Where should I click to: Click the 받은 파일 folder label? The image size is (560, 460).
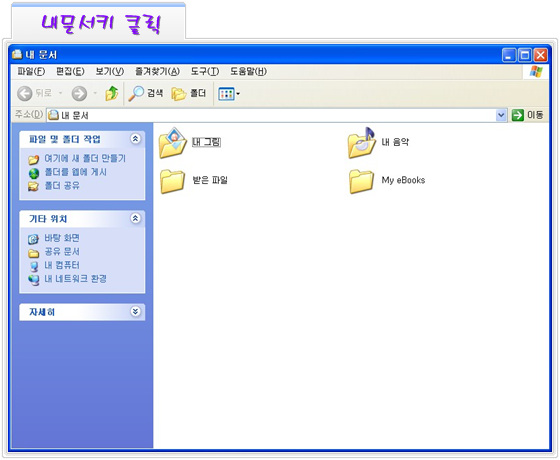pos(210,180)
